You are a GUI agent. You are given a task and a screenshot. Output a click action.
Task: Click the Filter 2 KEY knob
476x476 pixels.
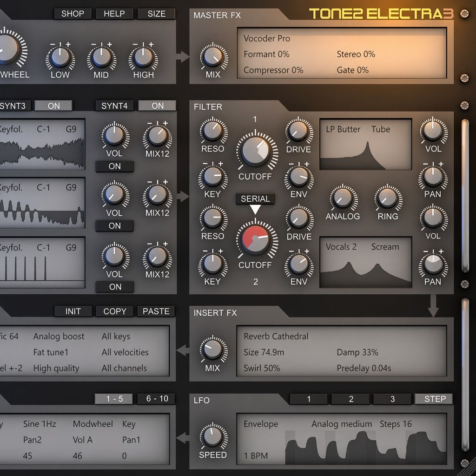213,264
